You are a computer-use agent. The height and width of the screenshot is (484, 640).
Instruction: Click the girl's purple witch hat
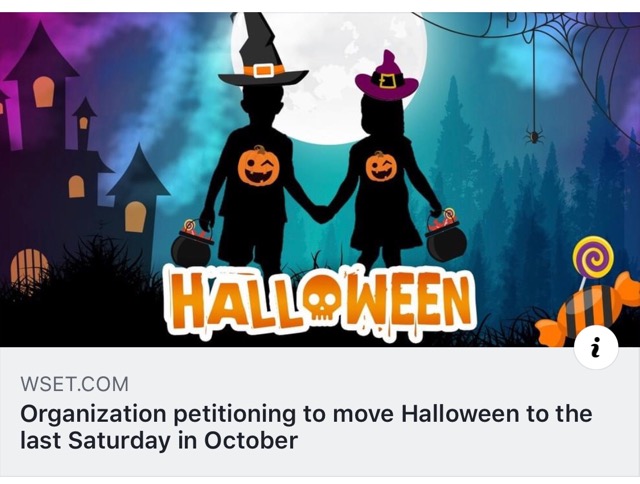(386, 76)
